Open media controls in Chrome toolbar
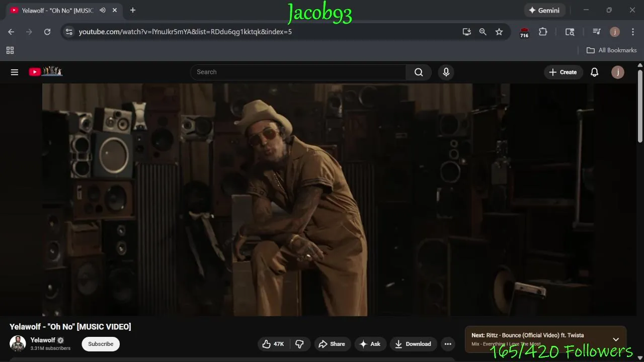Screen dimensions: 644x362 pyautogui.click(x=597, y=32)
